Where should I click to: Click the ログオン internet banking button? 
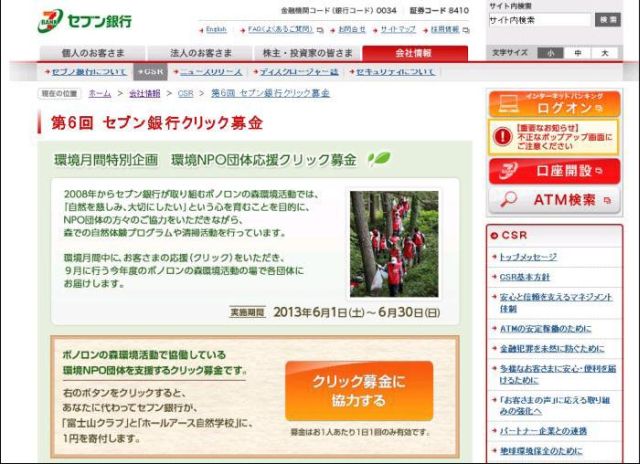point(554,104)
